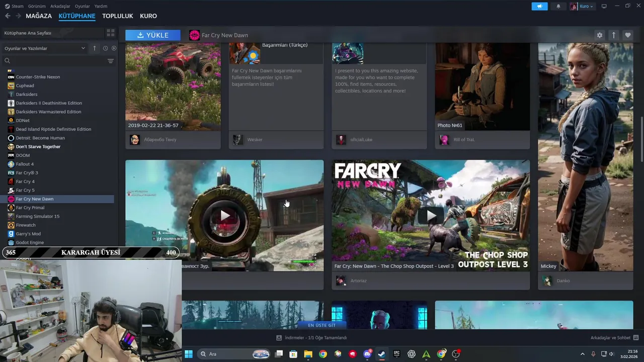The width and height of the screenshot is (644, 362).
Task: Expand the Oyunlar ve Yazılımlar dropdown
Action: tap(45, 48)
